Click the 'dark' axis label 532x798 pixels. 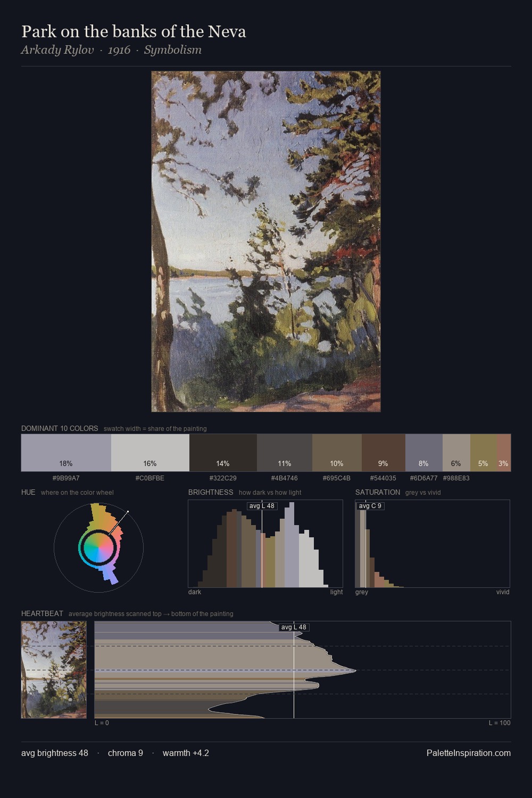point(195,592)
